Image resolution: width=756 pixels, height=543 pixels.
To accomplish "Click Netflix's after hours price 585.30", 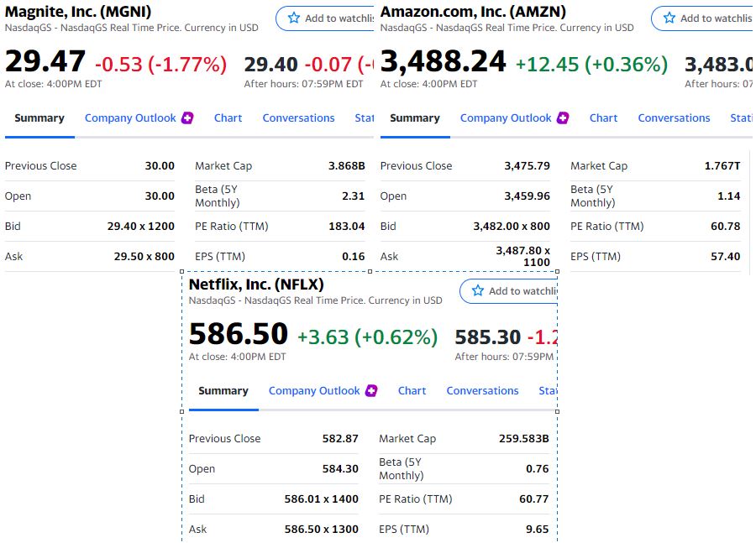I will tap(488, 337).
